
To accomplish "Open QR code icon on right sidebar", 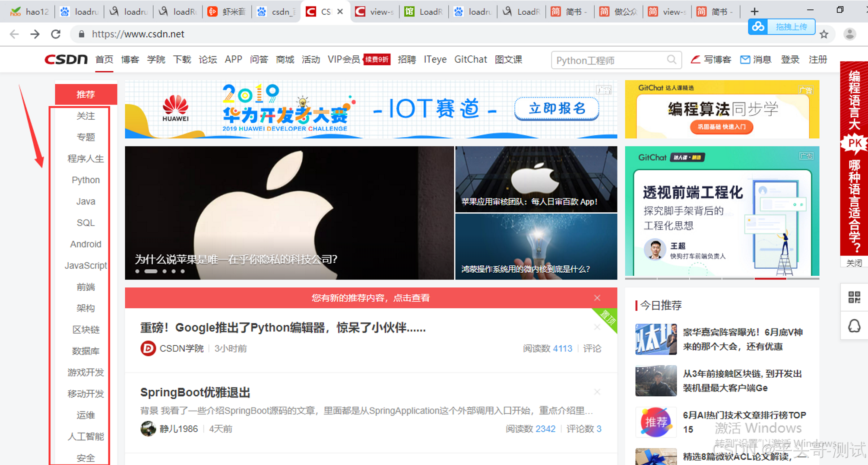I will pyautogui.click(x=854, y=297).
